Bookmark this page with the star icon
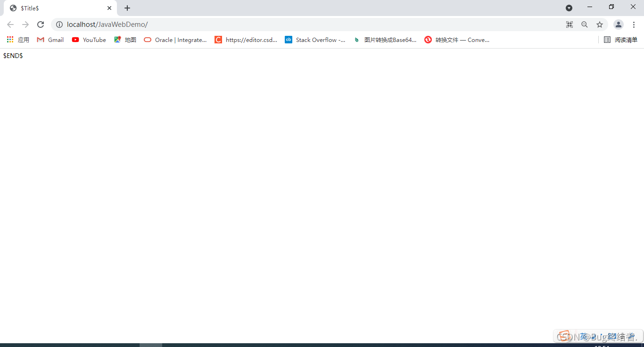This screenshot has width=644, height=347. 600,25
